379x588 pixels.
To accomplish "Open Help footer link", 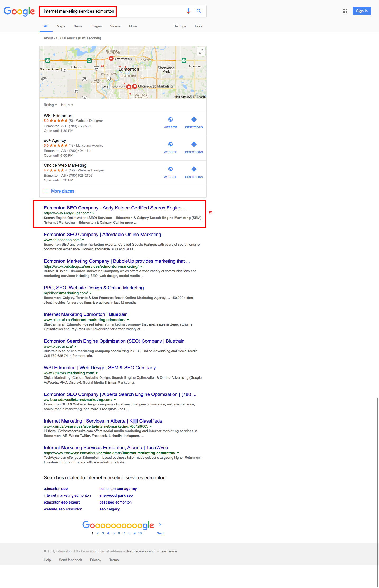I will point(47,560).
